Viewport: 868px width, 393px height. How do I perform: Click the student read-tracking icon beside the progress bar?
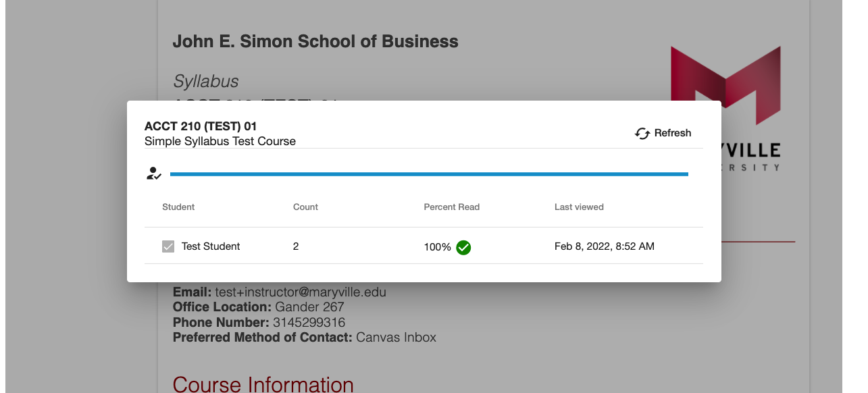pos(154,174)
